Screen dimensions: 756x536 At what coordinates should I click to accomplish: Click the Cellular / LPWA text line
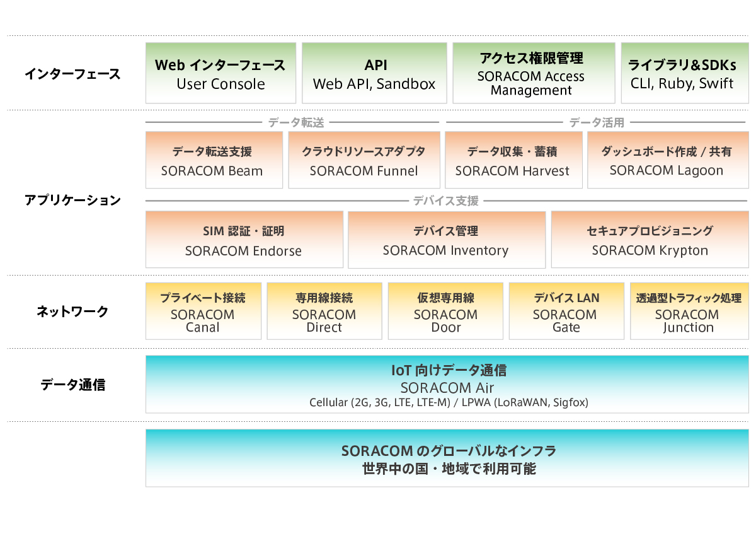pos(449,403)
